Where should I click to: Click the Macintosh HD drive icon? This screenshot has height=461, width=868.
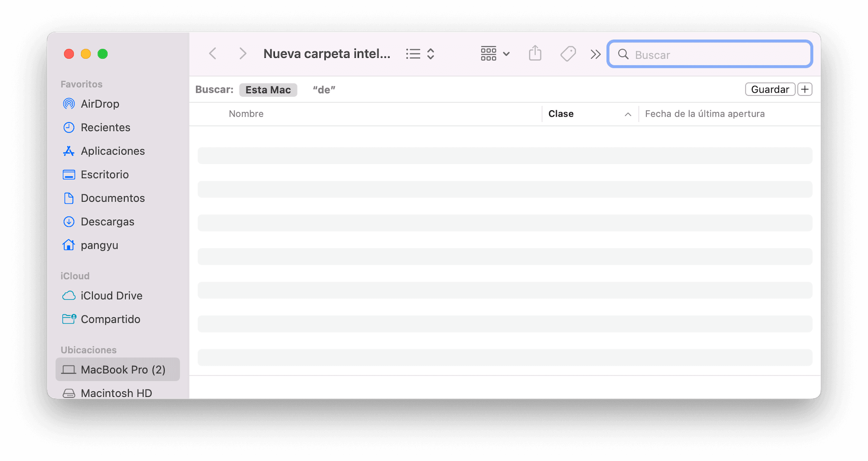pos(69,393)
